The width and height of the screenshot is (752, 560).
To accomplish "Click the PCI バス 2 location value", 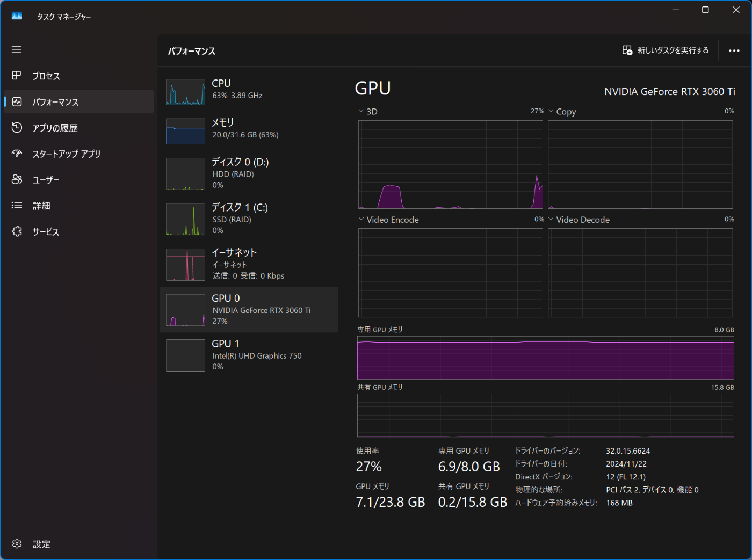I will 652,490.
